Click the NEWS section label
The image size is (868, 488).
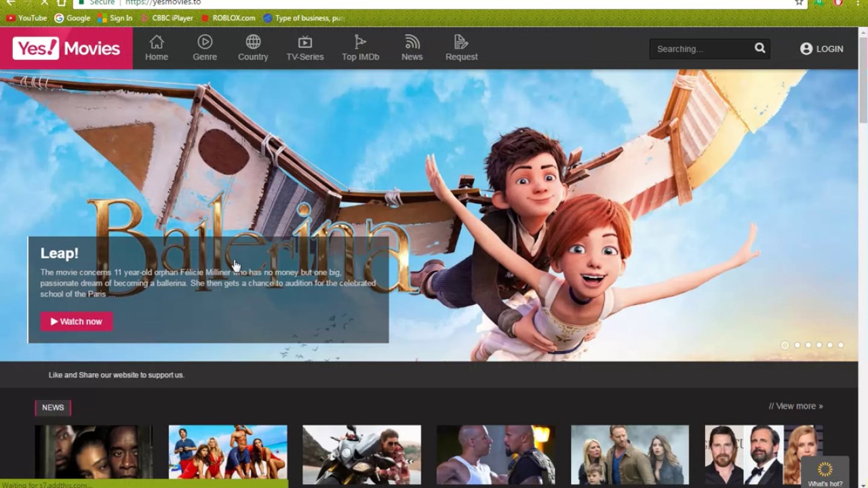[53, 407]
